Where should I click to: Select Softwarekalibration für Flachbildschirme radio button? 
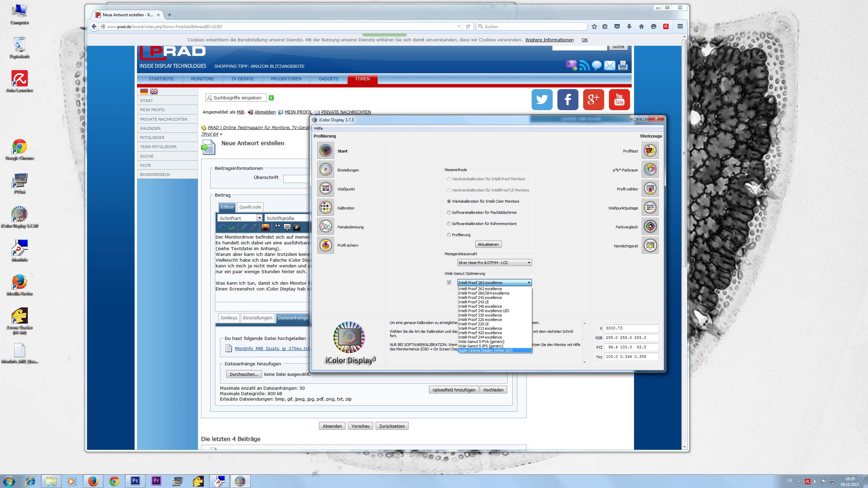[449, 212]
